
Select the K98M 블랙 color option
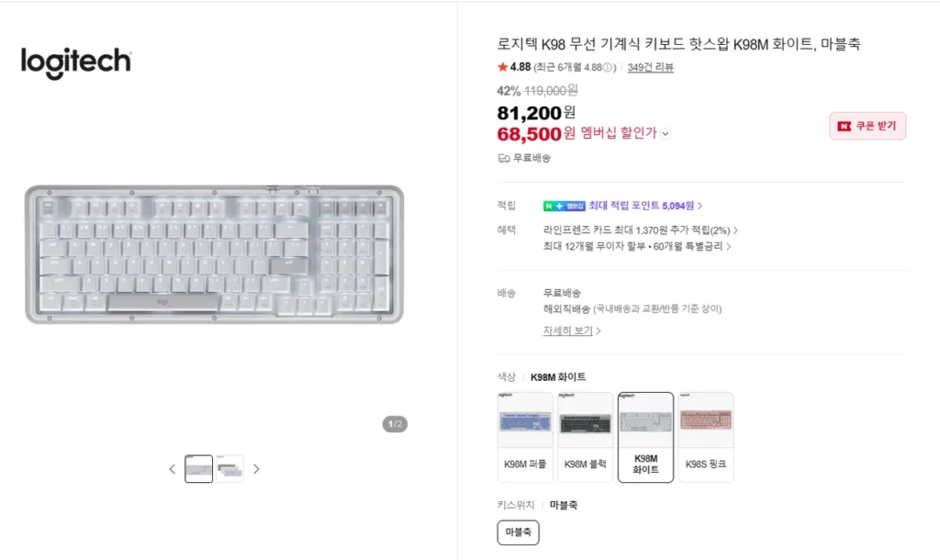click(586, 437)
